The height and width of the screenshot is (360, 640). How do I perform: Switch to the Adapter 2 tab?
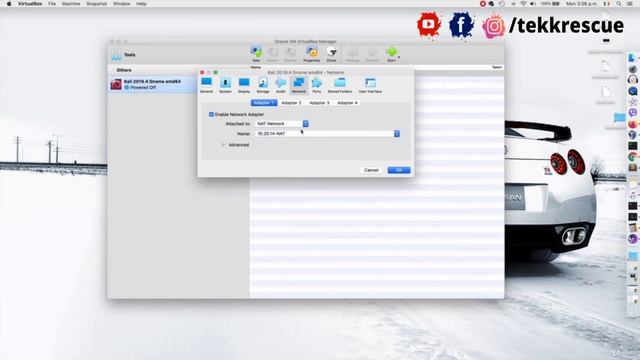coord(291,103)
